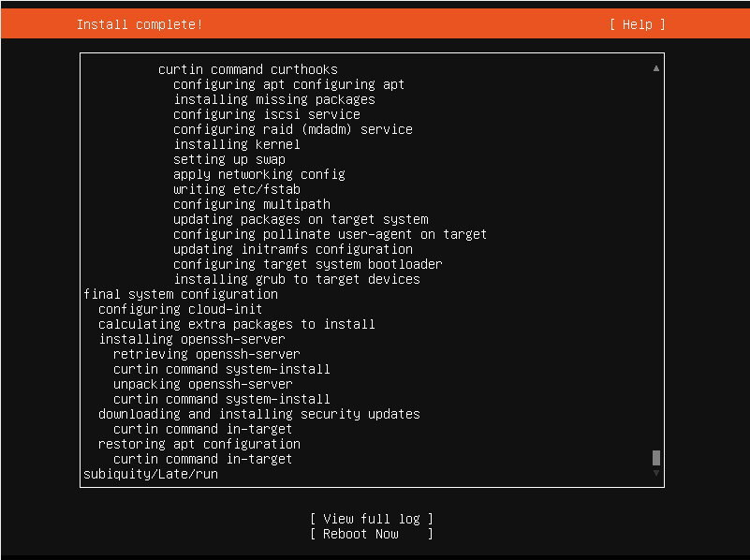Select the 'restoring apt configuration' log entry
The width and height of the screenshot is (750, 560).
click(199, 444)
